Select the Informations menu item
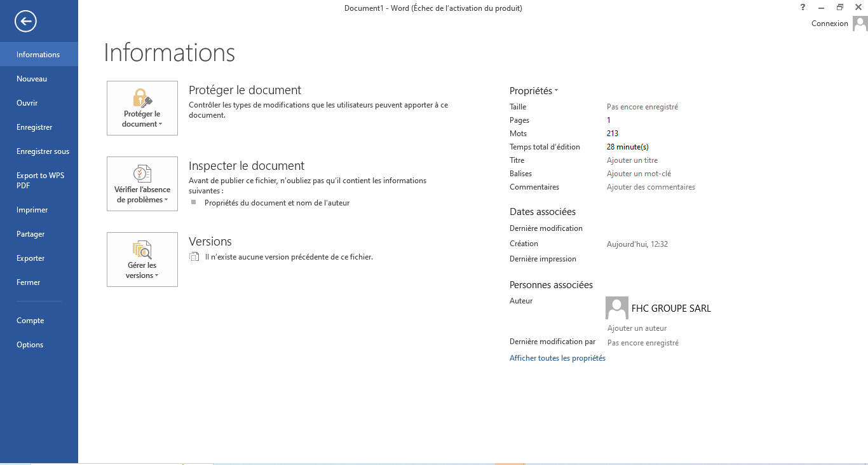The image size is (868, 465). [39, 54]
